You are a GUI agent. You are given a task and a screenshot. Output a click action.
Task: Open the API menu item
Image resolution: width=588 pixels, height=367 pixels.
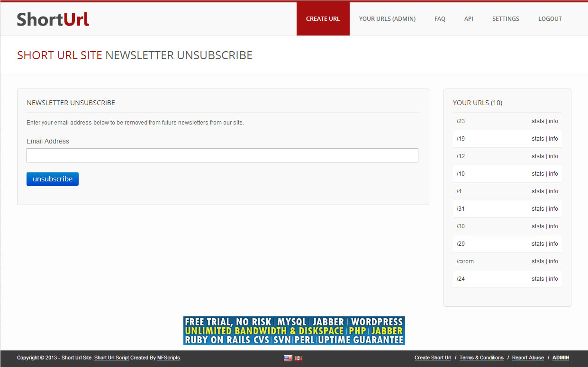coord(469,19)
